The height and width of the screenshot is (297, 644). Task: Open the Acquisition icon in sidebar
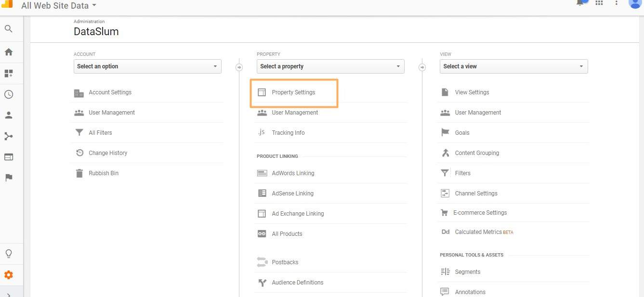coord(8,136)
